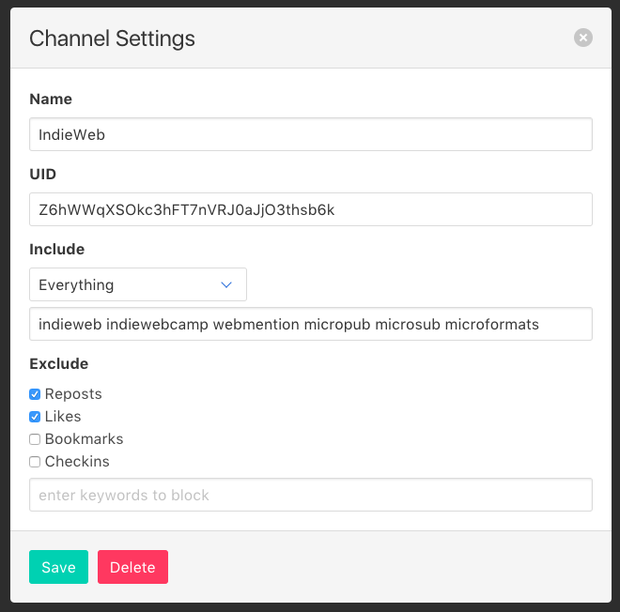
Task: Close the Channel Settings dialog
Action: [x=583, y=38]
